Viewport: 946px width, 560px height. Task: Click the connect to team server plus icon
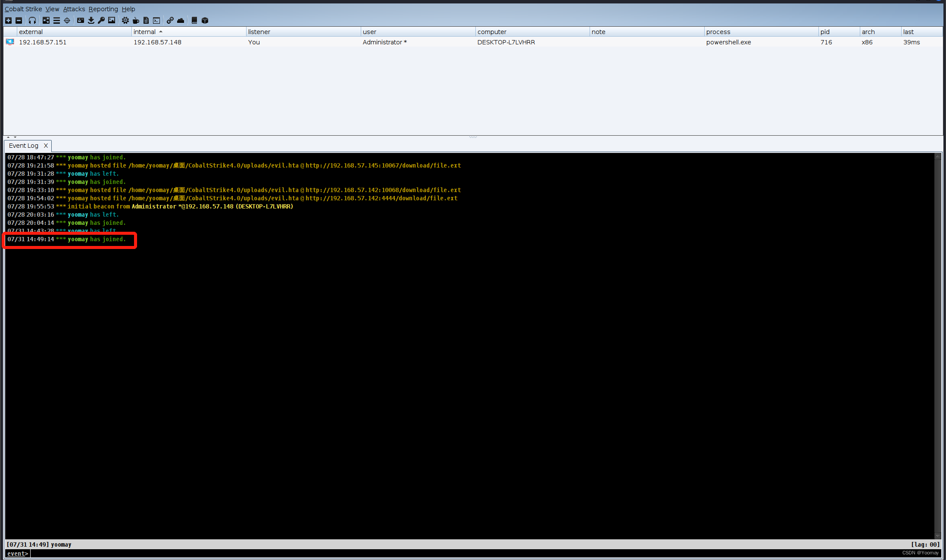pos(8,20)
